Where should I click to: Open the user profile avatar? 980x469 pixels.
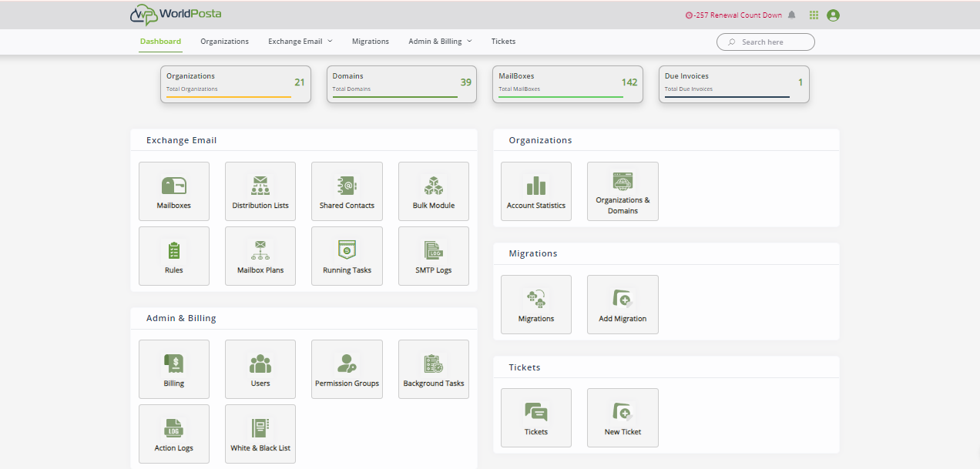(x=833, y=15)
